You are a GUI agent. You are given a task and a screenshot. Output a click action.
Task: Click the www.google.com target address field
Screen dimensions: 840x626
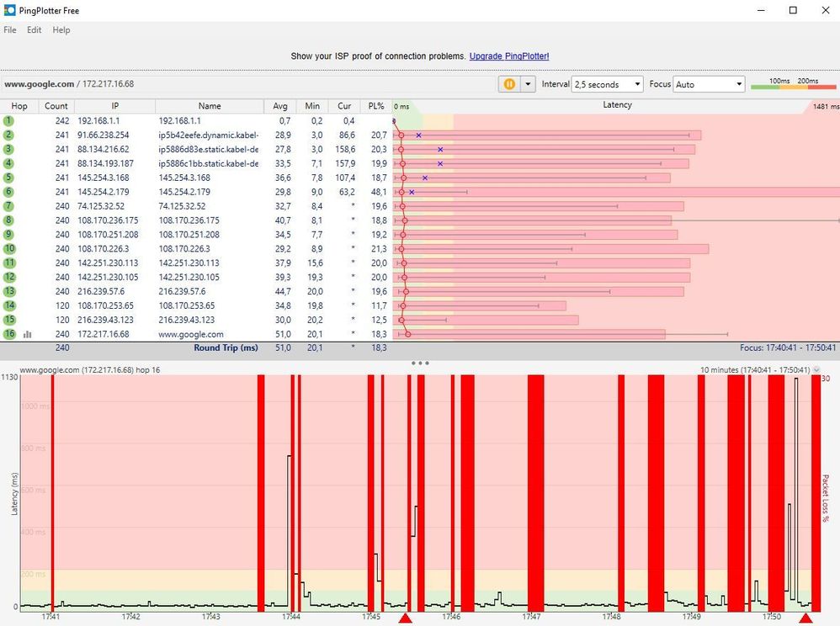[249, 84]
